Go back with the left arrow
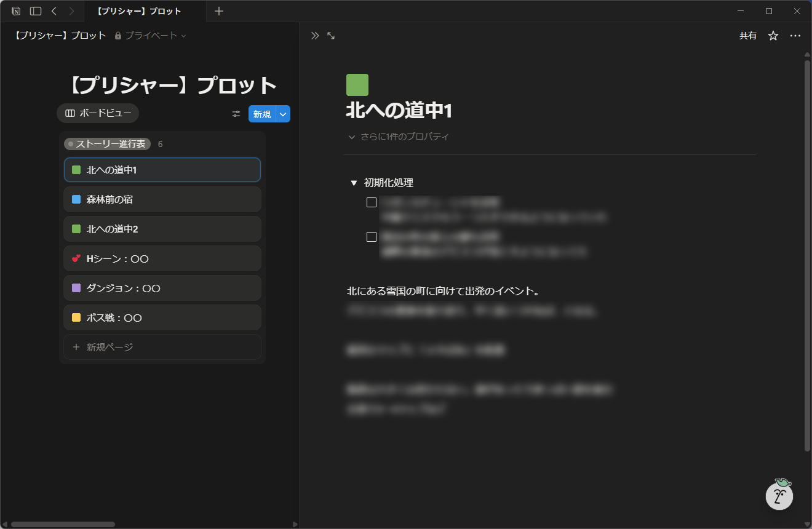The height and width of the screenshot is (529, 812). coord(54,11)
